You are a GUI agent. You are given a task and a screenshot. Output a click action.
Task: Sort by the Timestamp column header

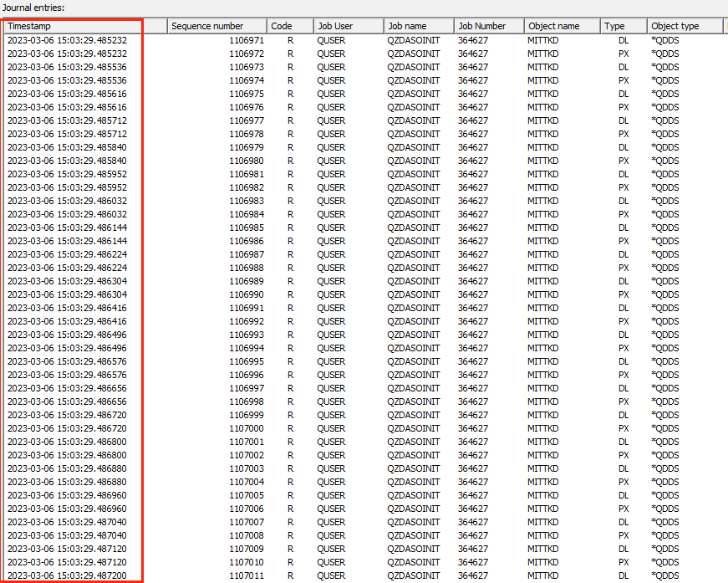(72, 26)
